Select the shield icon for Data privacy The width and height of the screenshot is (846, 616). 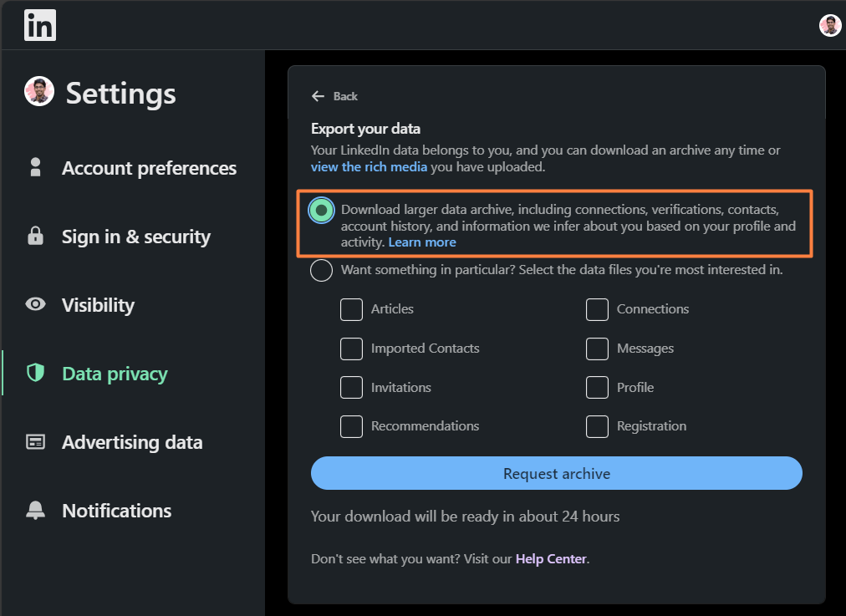click(35, 374)
